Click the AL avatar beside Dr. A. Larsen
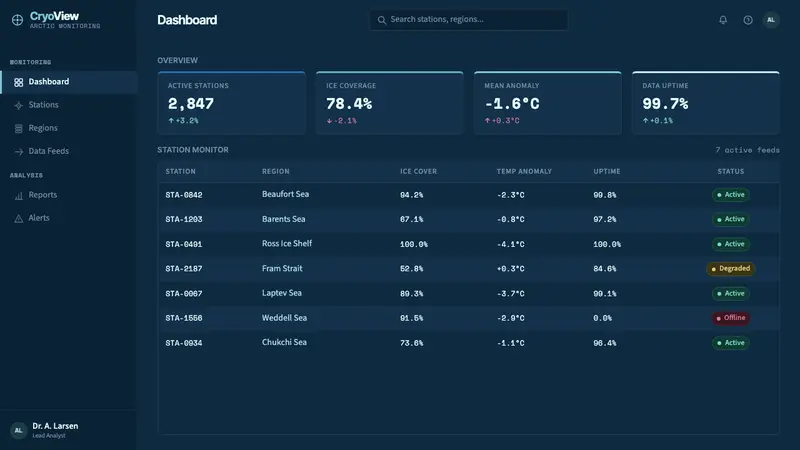This screenshot has height=450, width=800. coord(18,430)
